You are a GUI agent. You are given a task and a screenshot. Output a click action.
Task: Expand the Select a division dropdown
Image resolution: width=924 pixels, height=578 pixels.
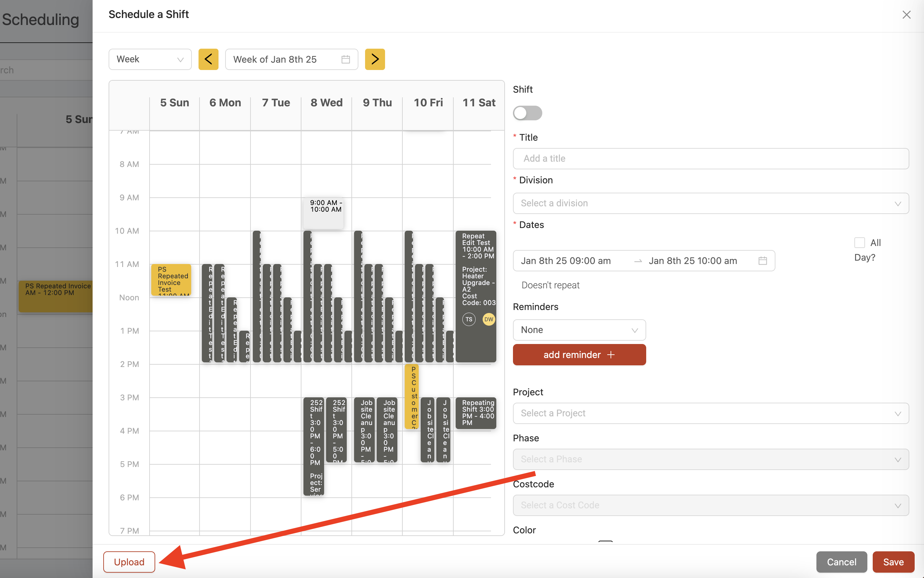point(710,203)
